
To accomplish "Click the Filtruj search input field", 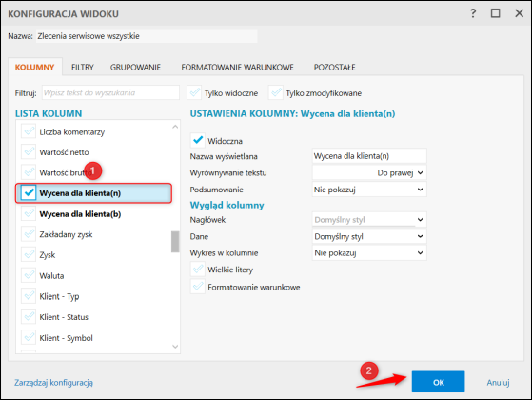I will pos(110,92).
